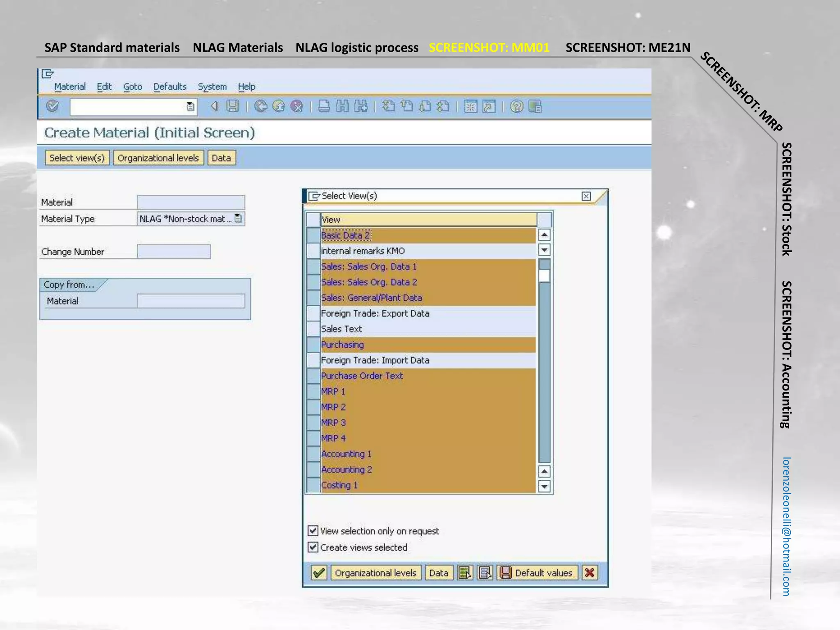Screen dimensions: 840x630
Task: Open the window menu icon above the Material menu
Action: (48, 74)
